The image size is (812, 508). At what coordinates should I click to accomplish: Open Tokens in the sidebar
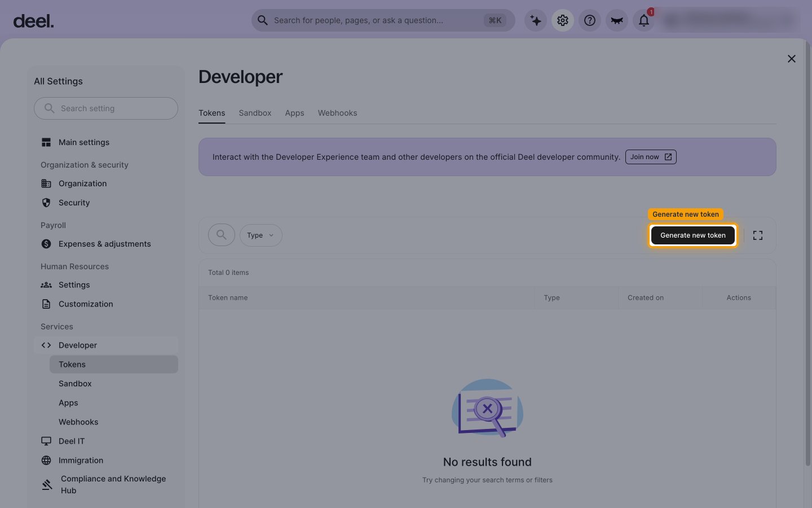click(114, 365)
